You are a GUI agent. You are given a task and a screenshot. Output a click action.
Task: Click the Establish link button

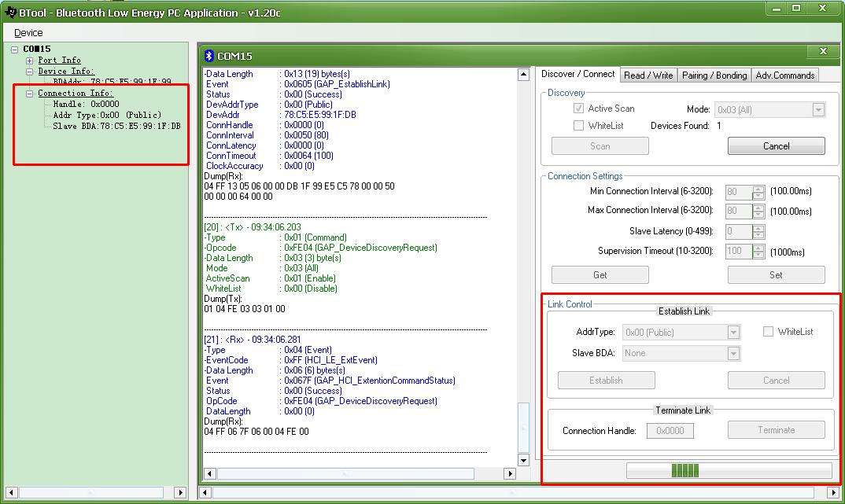coord(607,380)
